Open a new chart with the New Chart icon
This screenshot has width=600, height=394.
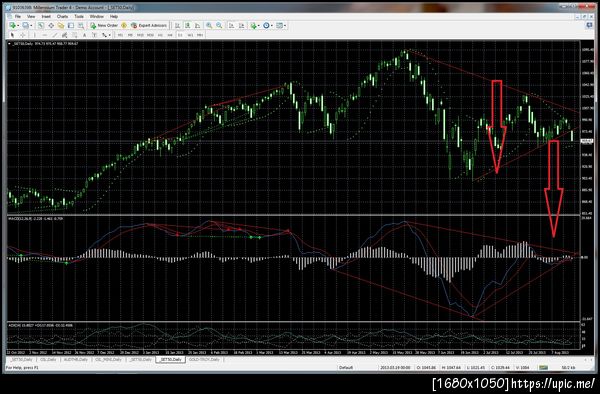click(13, 26)
